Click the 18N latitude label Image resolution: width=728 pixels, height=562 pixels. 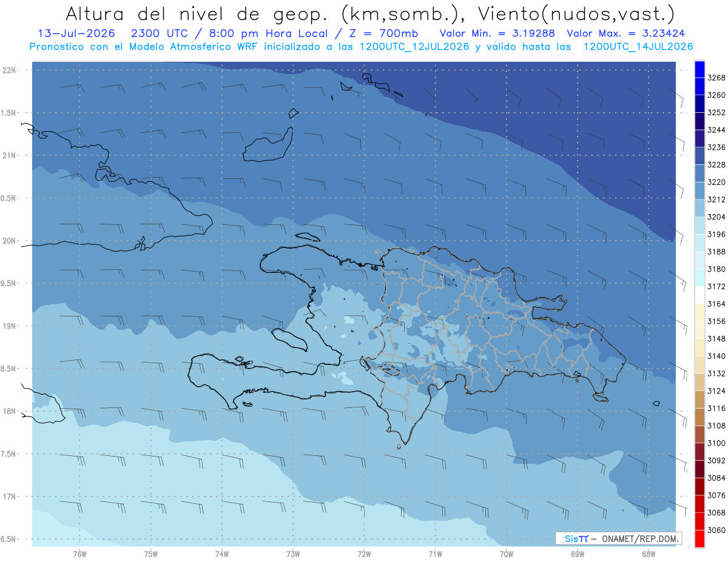(x=8, y=412)
